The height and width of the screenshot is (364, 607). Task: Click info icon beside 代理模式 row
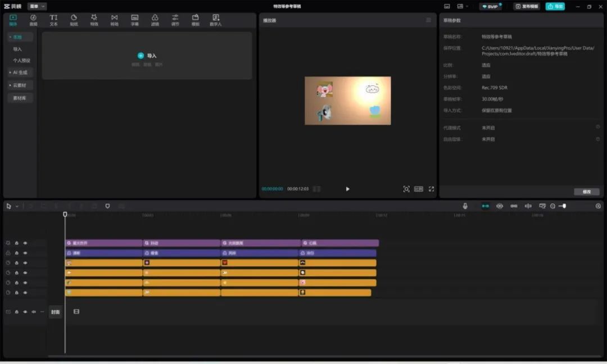point(597,127)
